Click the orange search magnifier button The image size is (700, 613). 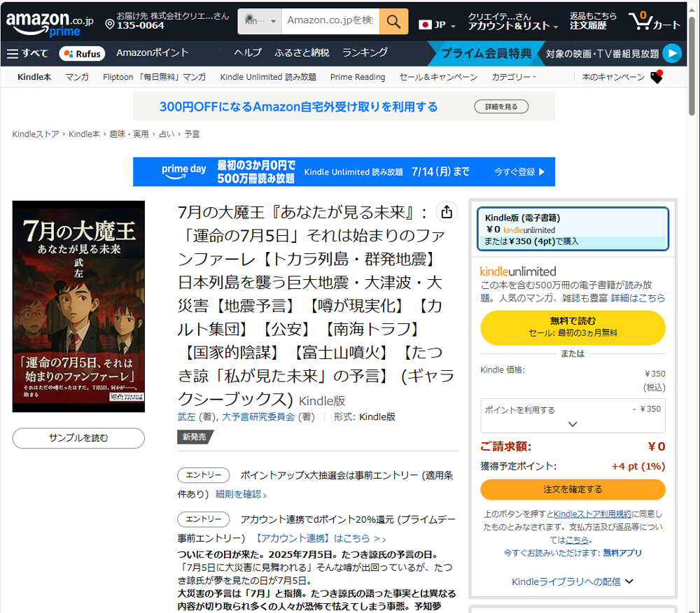pyautogui.click(x=393, y=21)
